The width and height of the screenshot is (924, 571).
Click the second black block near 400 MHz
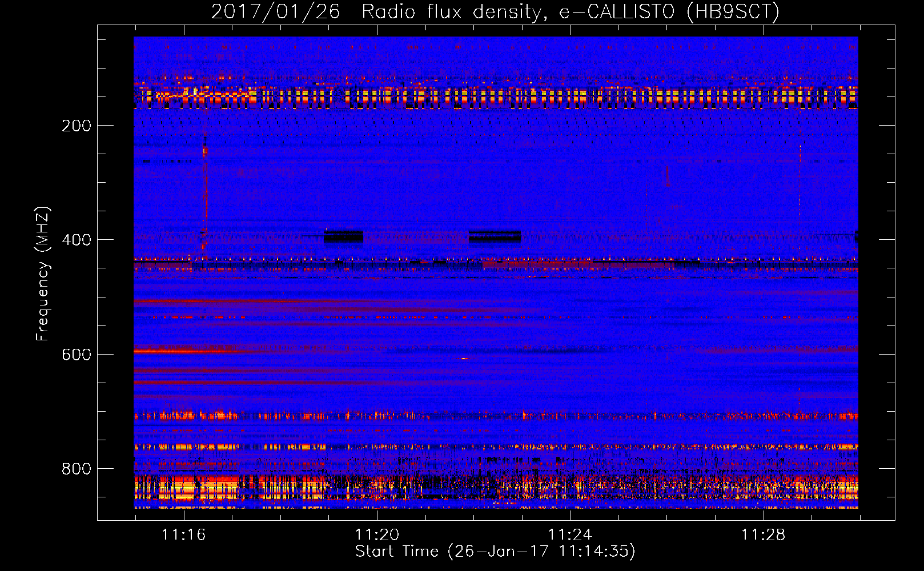click(495, 236)
